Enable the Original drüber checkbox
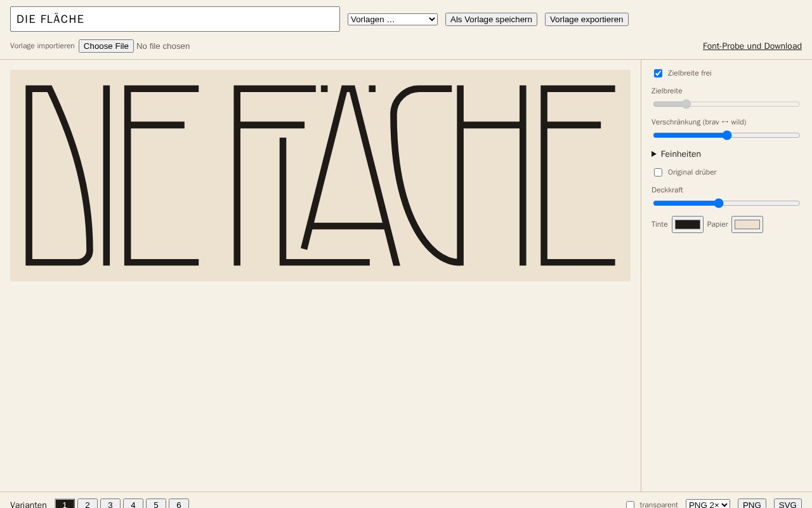 tap(658, 172)
